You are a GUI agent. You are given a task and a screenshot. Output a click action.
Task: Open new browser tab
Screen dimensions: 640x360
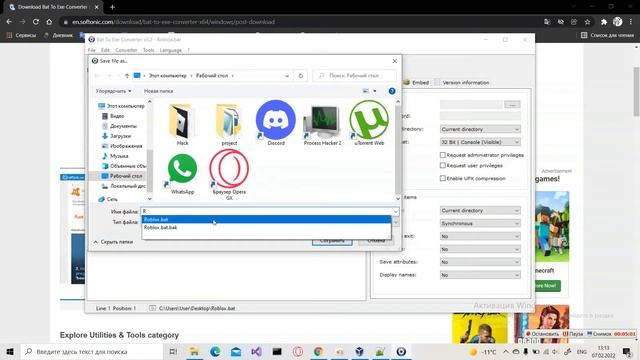[112, 7]
